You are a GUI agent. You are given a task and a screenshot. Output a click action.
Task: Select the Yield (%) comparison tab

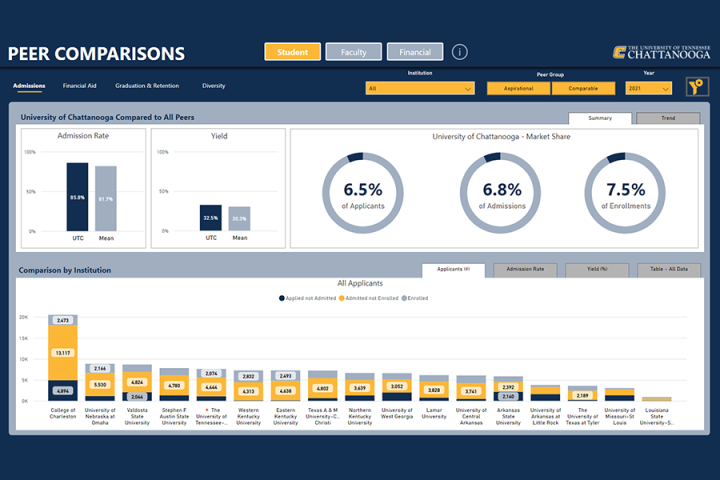pyautogui.click(x=597, y=270)
